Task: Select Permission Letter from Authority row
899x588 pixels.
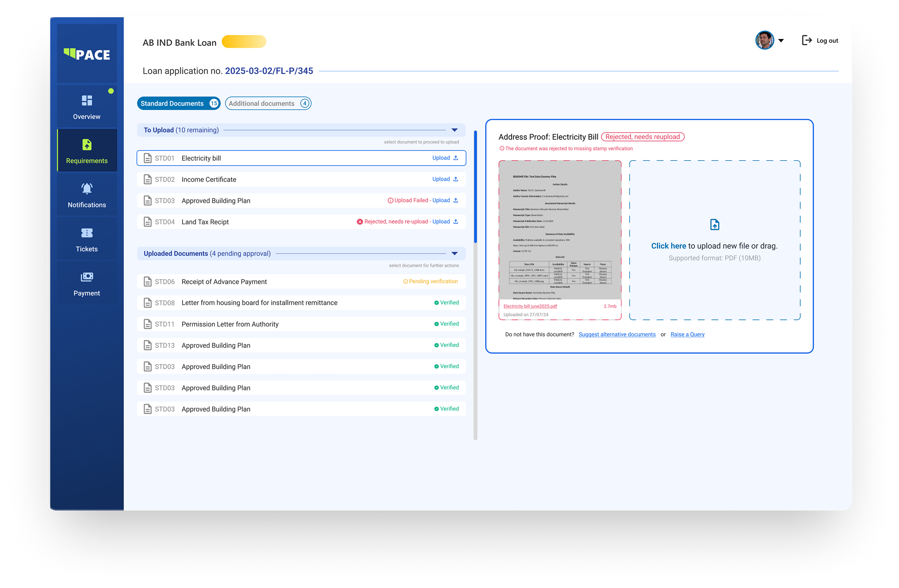Action: (301, 324)
